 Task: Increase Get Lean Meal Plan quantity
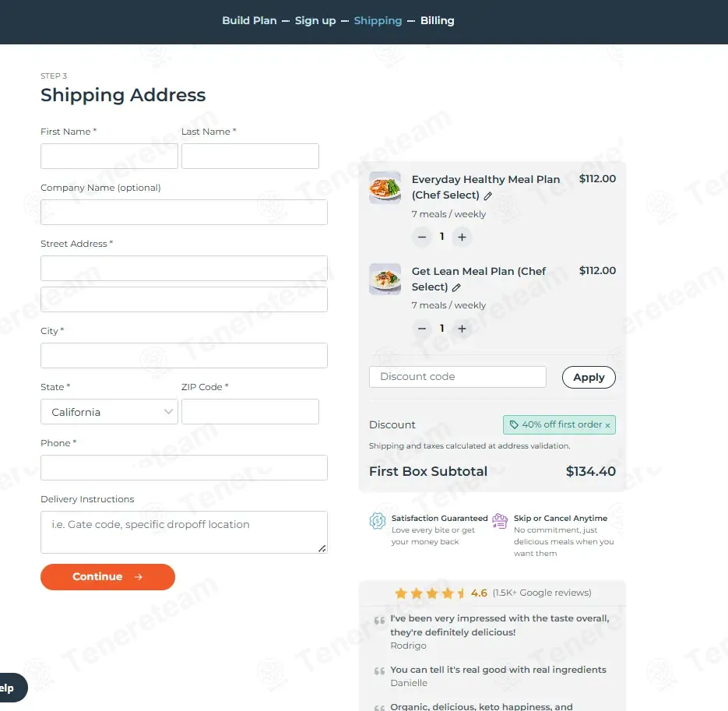pos(462,329)
